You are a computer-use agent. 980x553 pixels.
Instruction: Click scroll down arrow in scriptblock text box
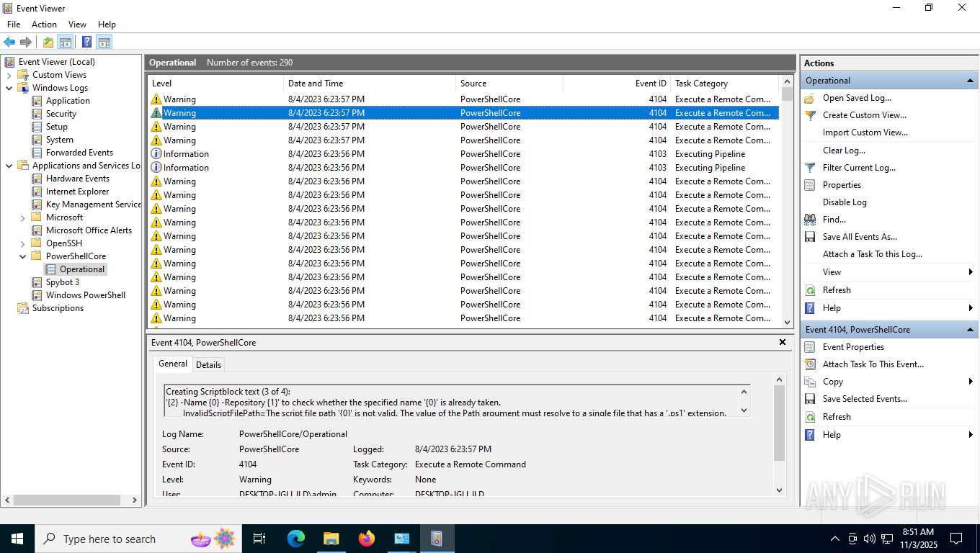click(x=744, y=410)
